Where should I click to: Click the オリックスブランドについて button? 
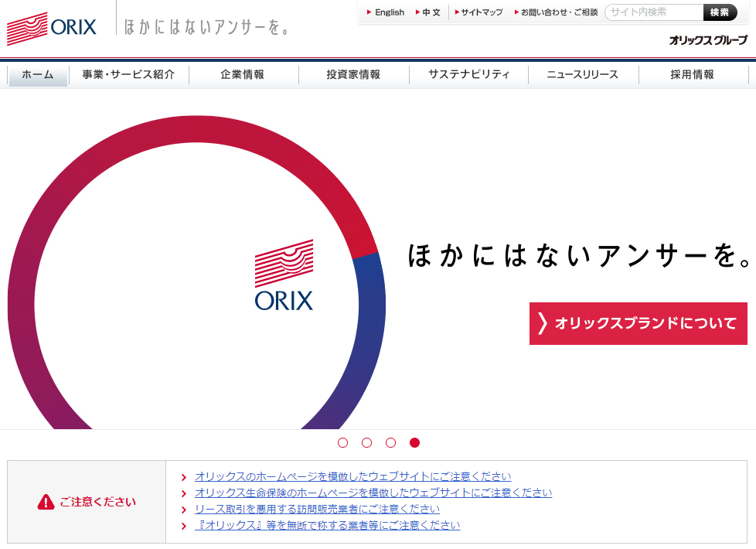639,324
